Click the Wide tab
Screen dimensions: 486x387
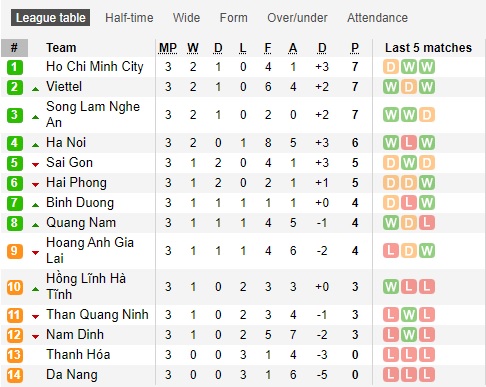click(x=186, y=18)
